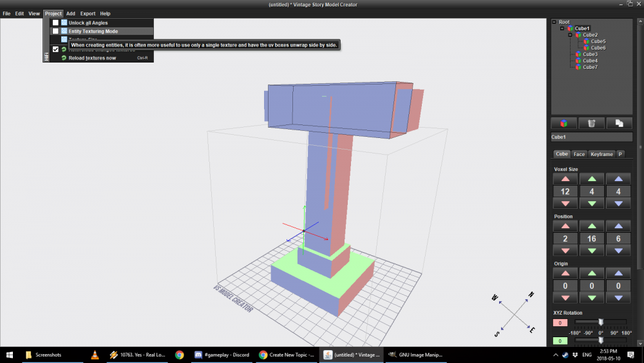Click the duplicate element pages icon

coord(618,123)
